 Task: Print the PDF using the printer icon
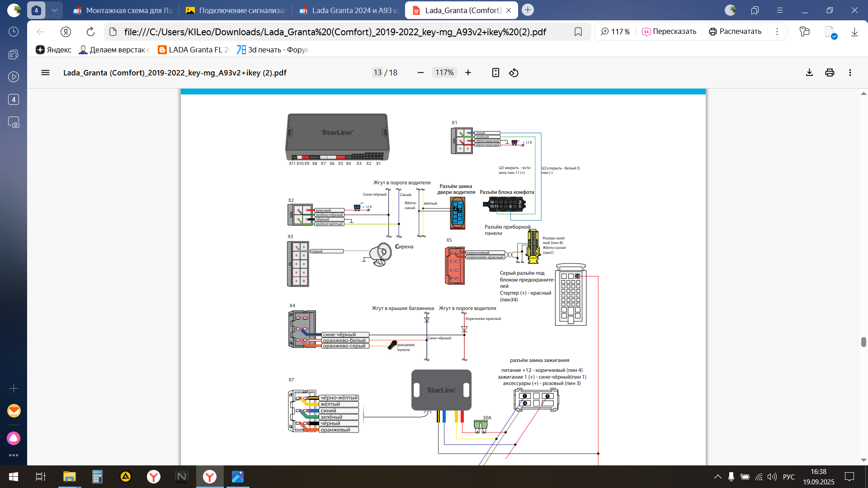(830, 73)
